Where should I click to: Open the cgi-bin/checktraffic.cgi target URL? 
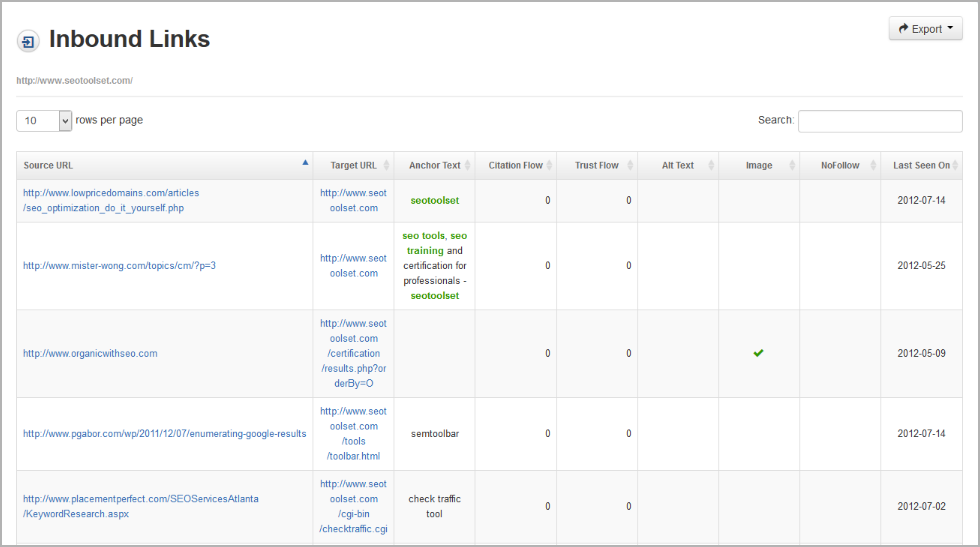tap(354, 506)
